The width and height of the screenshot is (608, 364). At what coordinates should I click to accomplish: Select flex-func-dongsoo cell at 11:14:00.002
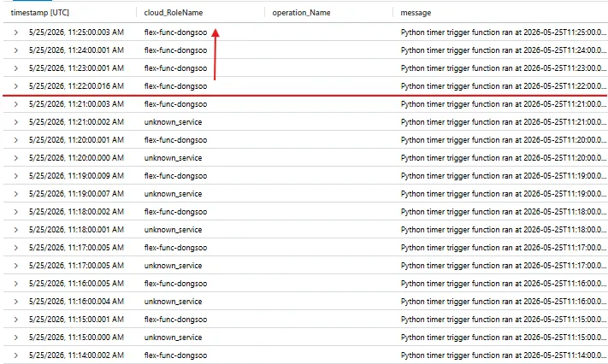coord(175,355)
